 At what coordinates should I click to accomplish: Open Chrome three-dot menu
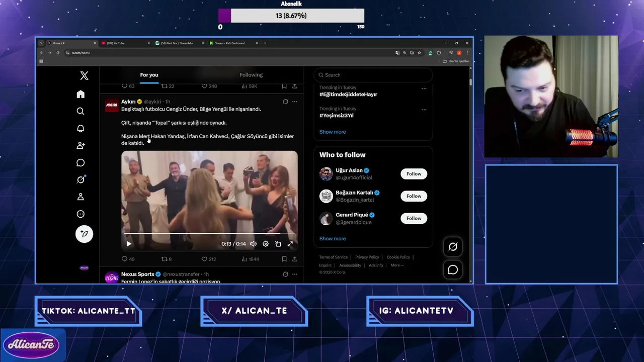(467, 53)
